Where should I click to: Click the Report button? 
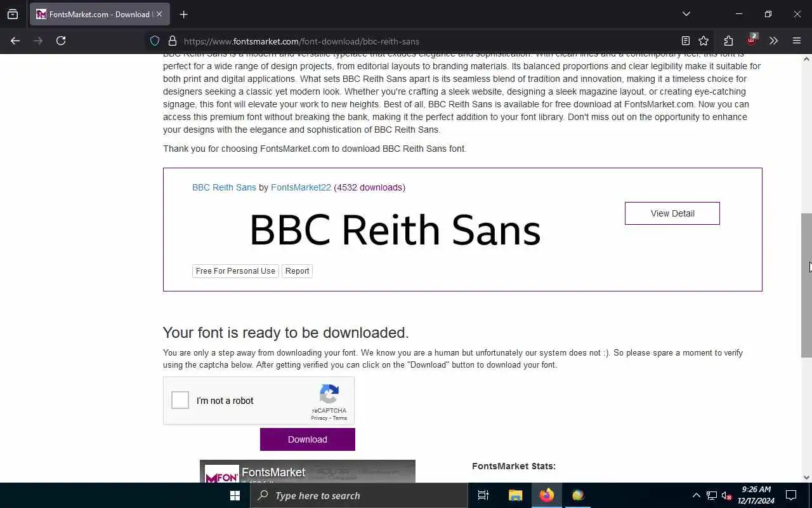297,271
